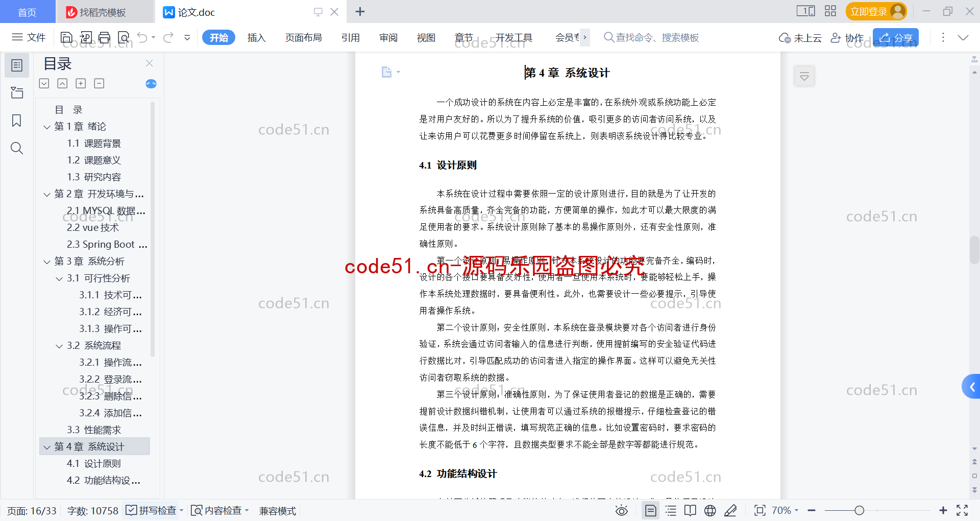
Task: Click the blue side panel arrow at right edge
Action: point(971,387)
